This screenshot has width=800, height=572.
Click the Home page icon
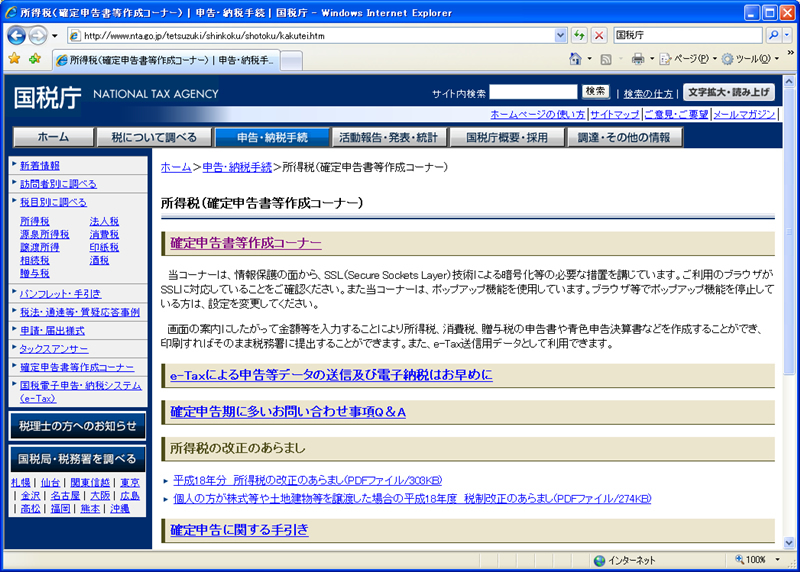[x=575, y=59]
